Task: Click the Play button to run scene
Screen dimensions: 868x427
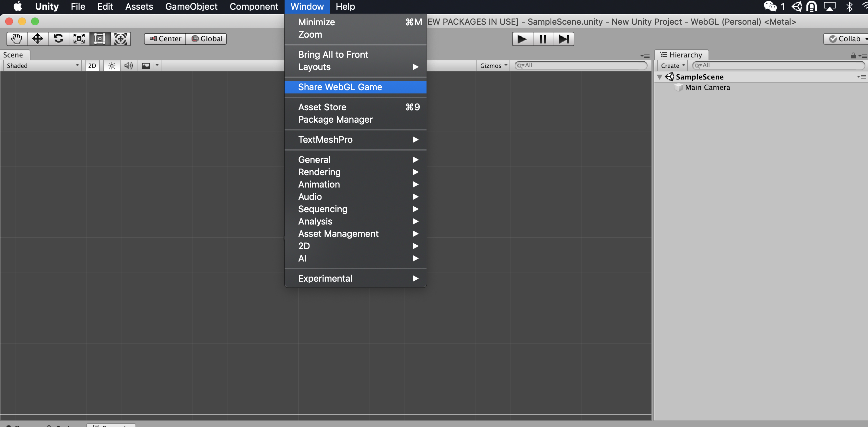Action: 522,39
